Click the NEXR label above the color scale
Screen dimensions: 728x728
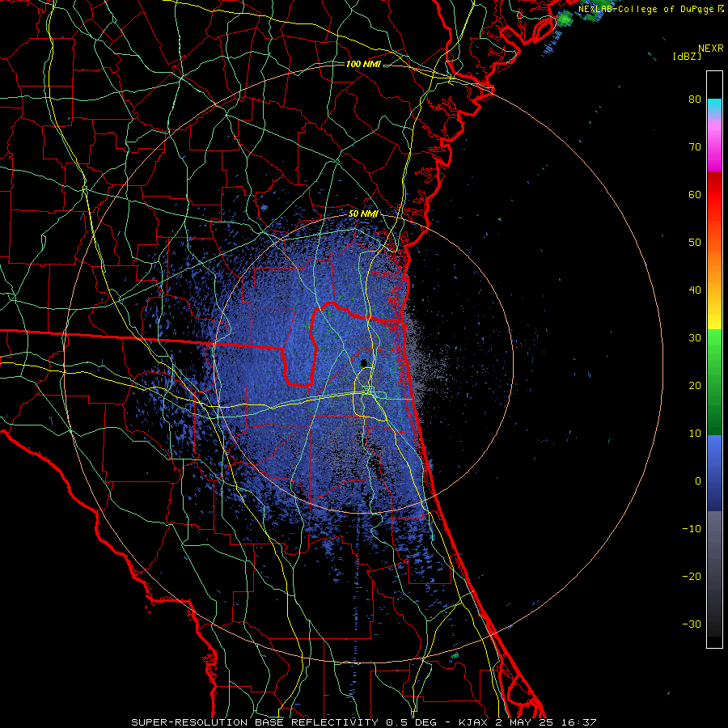[x=710, y=49]
